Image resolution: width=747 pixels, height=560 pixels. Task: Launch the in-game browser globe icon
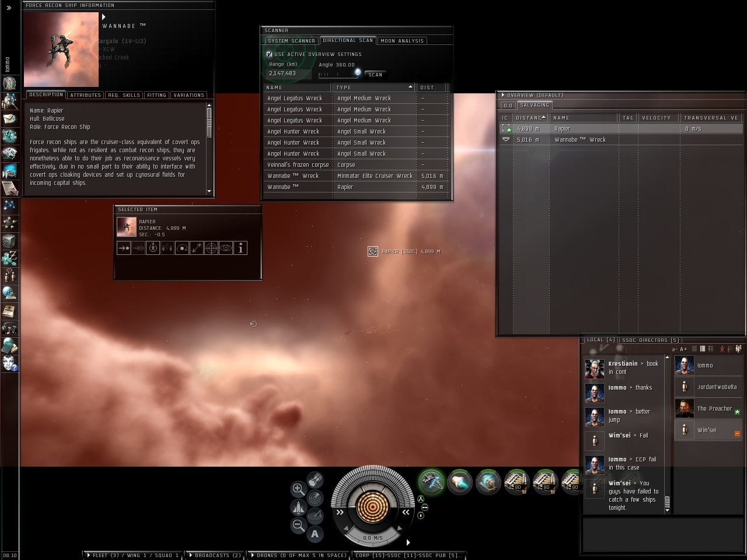click(9, 292)
